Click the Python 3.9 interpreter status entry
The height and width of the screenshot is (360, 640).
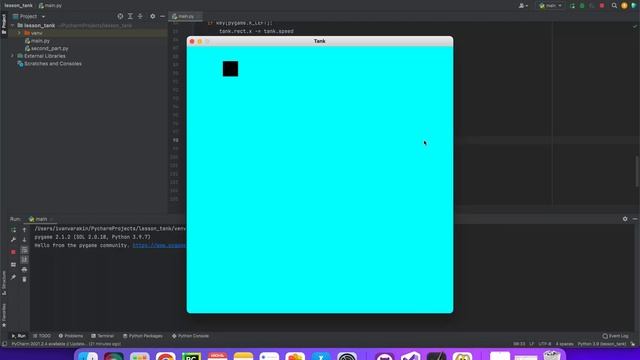coord(602,344)
